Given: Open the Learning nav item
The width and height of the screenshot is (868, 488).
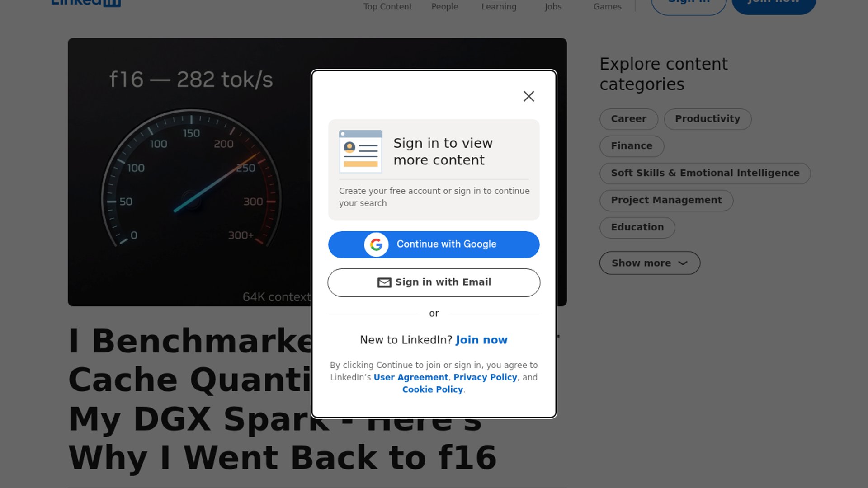Looking at the screenshot, I should coord(499,6).
